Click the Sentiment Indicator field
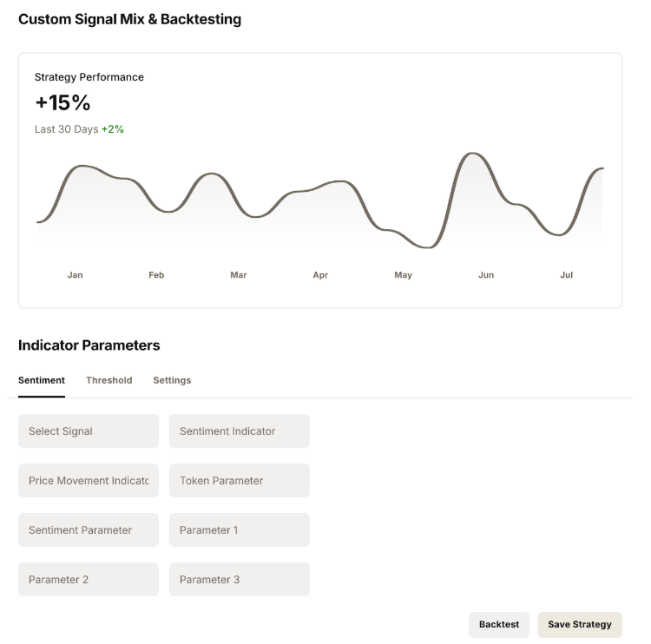The height and width of the screenshot is (644, 651). (240, 431)
